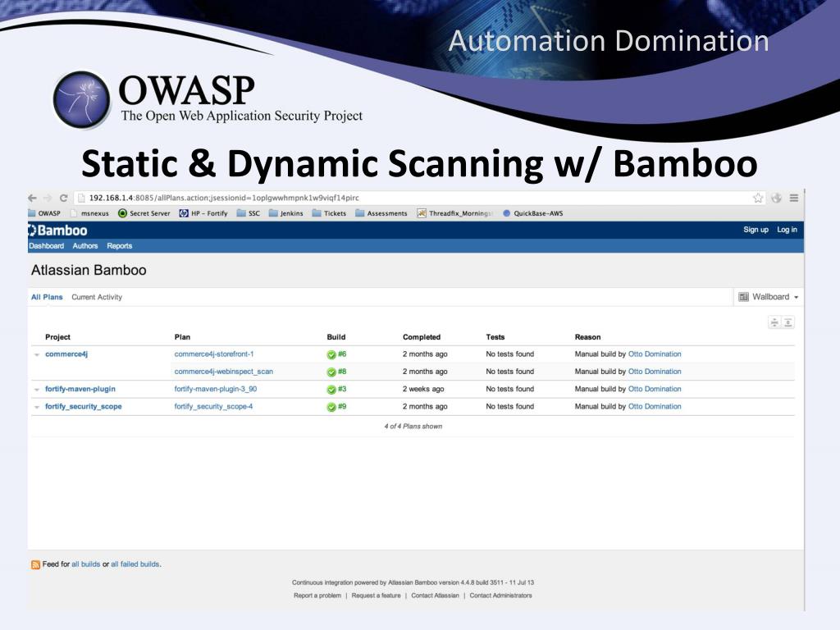Image resolution: width=840 pixels, height=630 pixels.
Task: Open the Reports menu item
Action: tap(120, 246)
